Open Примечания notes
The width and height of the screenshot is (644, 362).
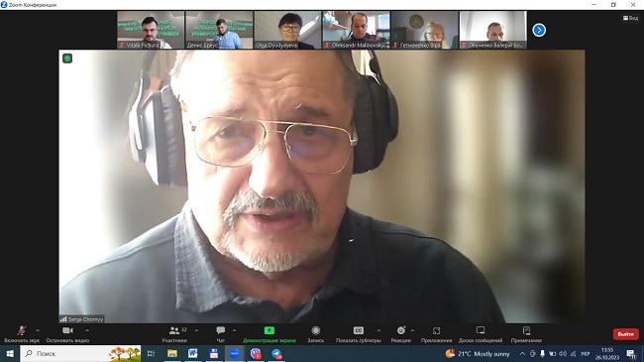(526, 334)
